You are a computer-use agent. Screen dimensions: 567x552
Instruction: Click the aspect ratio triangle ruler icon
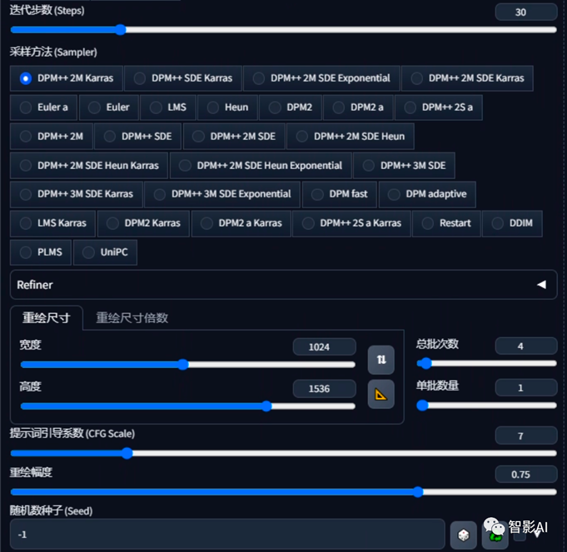pos(381,394)
